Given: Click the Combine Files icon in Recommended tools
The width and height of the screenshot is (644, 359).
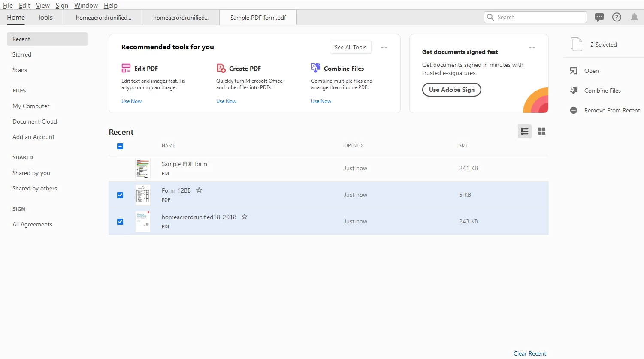Looking at the screenshot, I should [x=316, y=68].
